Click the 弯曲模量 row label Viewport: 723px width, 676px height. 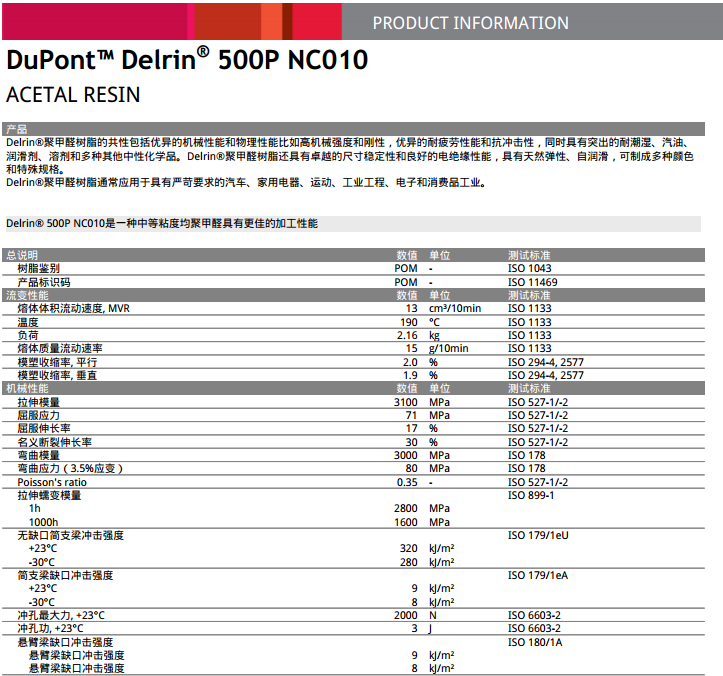tap(39, 455)
